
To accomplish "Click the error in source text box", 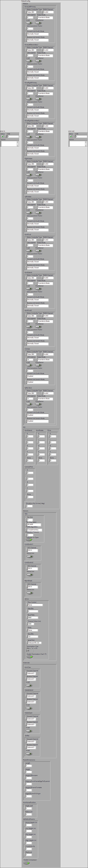I will (x=8, y=144).
